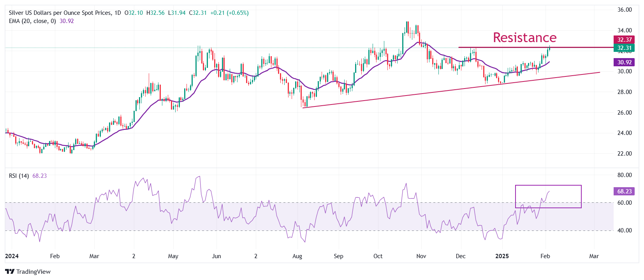Screen dimensions: 644x280
Task: Click the 2024 label on time axis
Action: click(12, 256)
